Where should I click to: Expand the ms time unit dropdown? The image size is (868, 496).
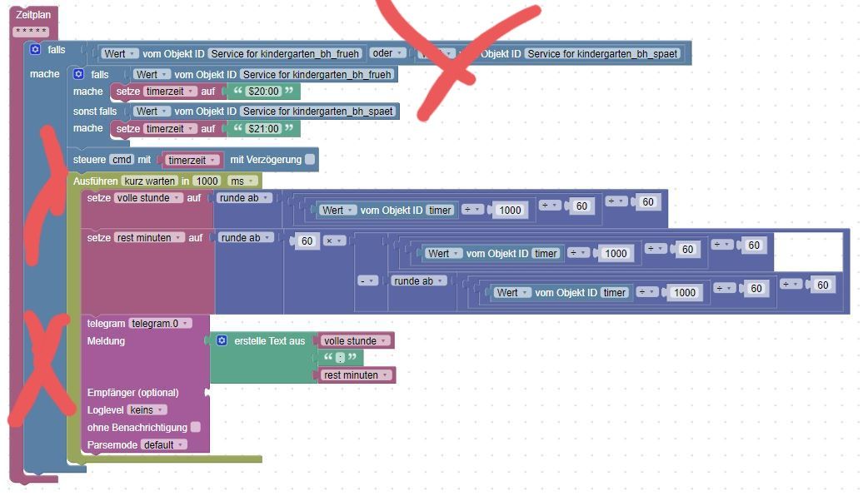[x=242, y=181]
